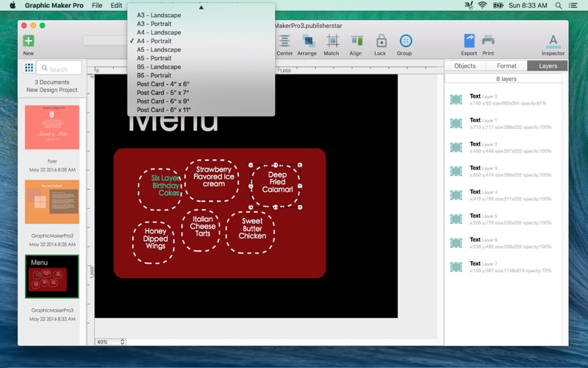Select the GraphicMakerPro3 Menu thumbnail
Image resolution: width=588 pixels, height=368 pixels.
pyautogui.click(x=52, y=277)
